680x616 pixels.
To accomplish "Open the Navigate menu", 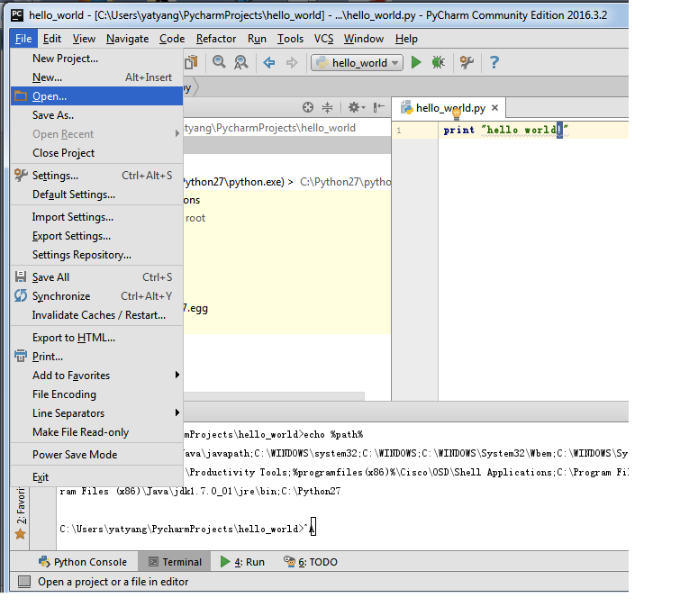I will 128,39.
